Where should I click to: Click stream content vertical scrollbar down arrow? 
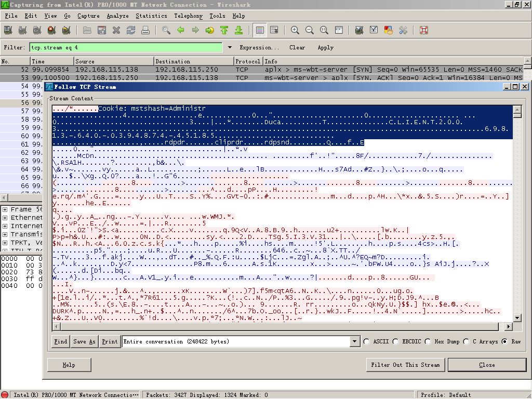[x=517, y=317]
